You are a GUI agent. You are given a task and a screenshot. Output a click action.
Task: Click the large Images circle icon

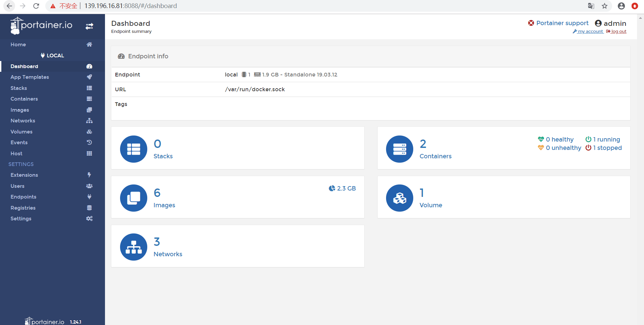[x=133, y=198]
